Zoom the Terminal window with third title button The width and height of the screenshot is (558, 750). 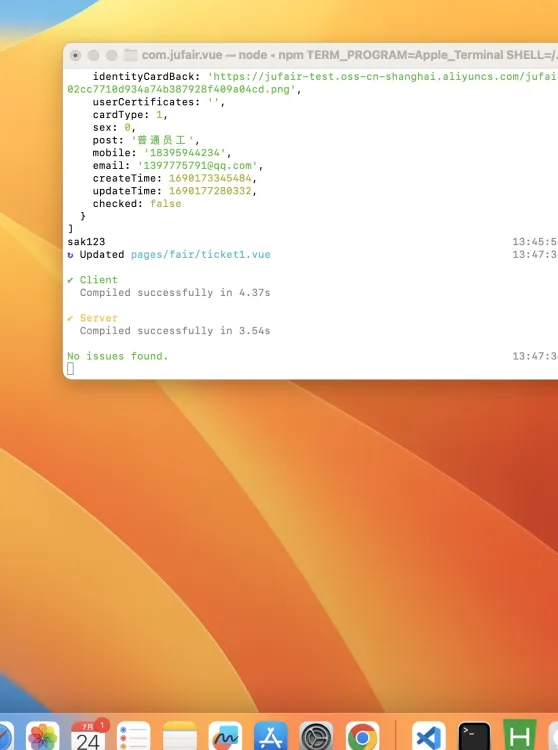point(111,55)
